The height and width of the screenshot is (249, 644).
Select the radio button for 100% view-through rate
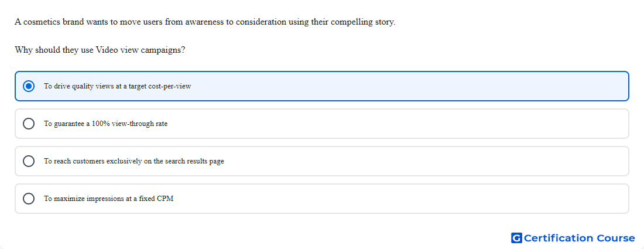[x=29, y=124]
